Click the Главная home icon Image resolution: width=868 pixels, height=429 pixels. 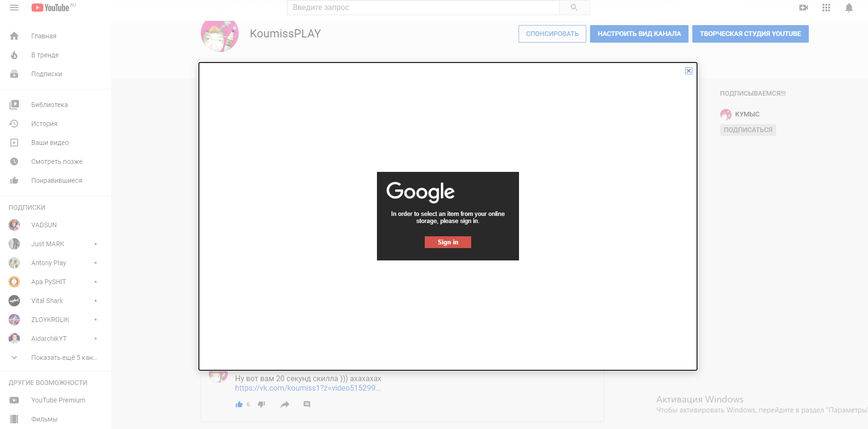14,36
